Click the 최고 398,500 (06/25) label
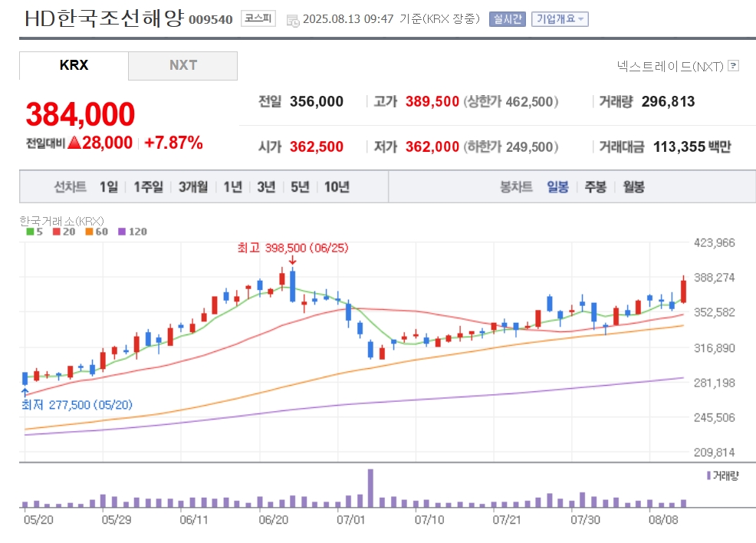 pyautogui.click(x=293, y=248)
